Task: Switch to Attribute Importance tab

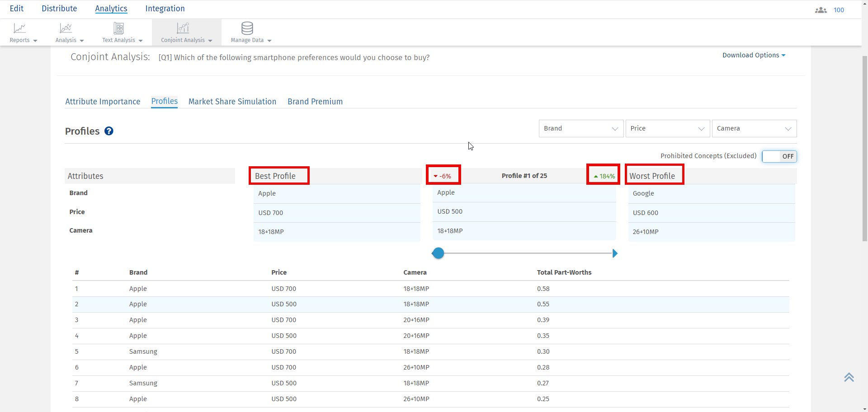Action: (x=103, y=102)
